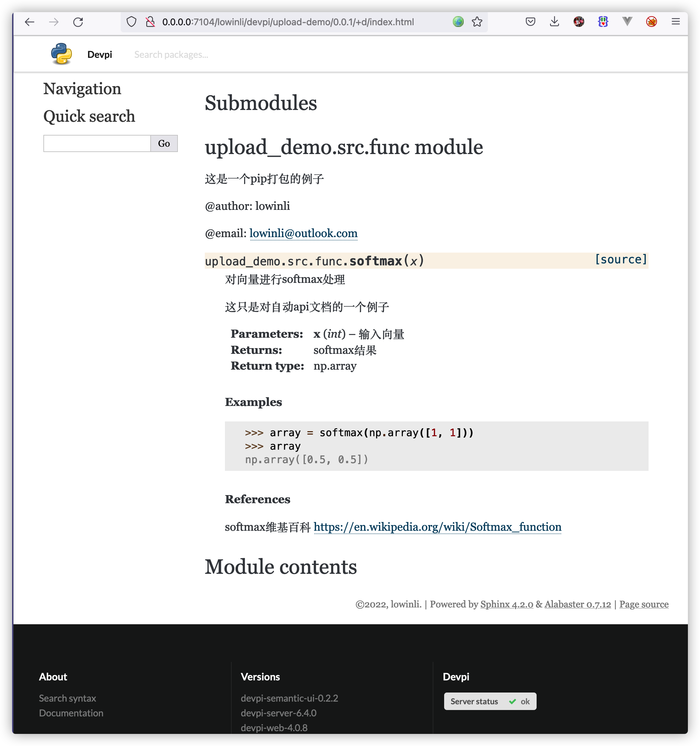Click the tracking protection shield icon
The image size is (700, 746).
coord(131,22)
